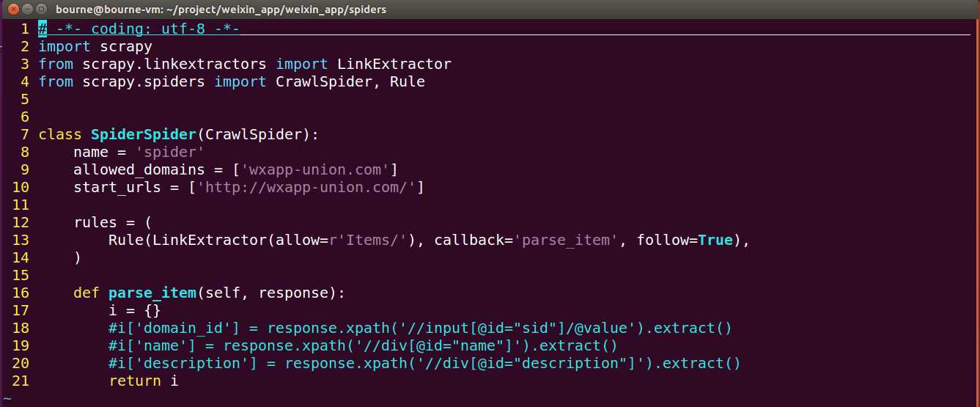This screenshot has height=407, width=980.
Task: Click the 'wxapp-union.com' allowed domain string
Action: tap(315, 169)
